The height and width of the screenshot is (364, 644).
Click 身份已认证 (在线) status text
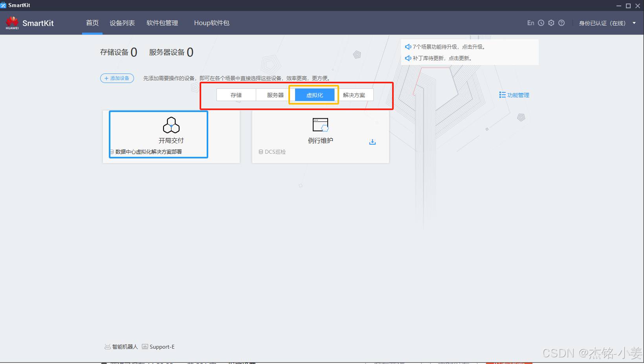pyautogui.click(x=602, y=23)
